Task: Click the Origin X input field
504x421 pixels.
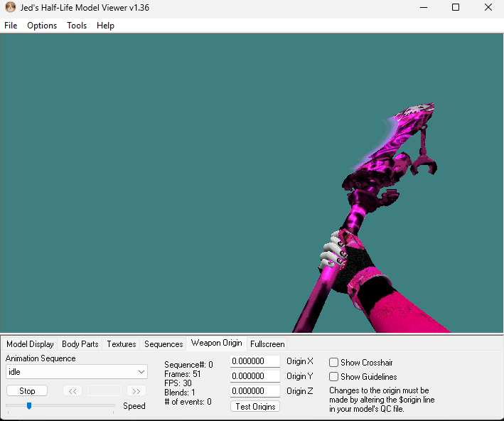Action: [x=255, y=361]
